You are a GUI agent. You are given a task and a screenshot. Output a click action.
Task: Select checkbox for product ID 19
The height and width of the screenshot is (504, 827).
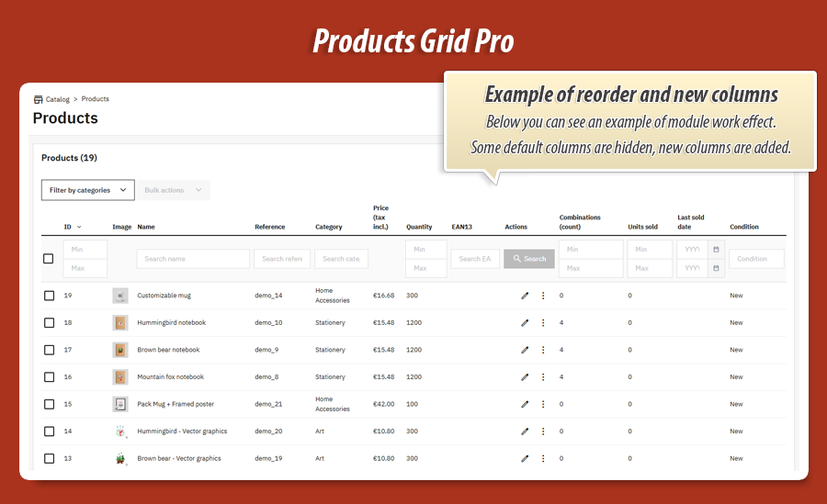pyautogui.click(x=49, y=296)
